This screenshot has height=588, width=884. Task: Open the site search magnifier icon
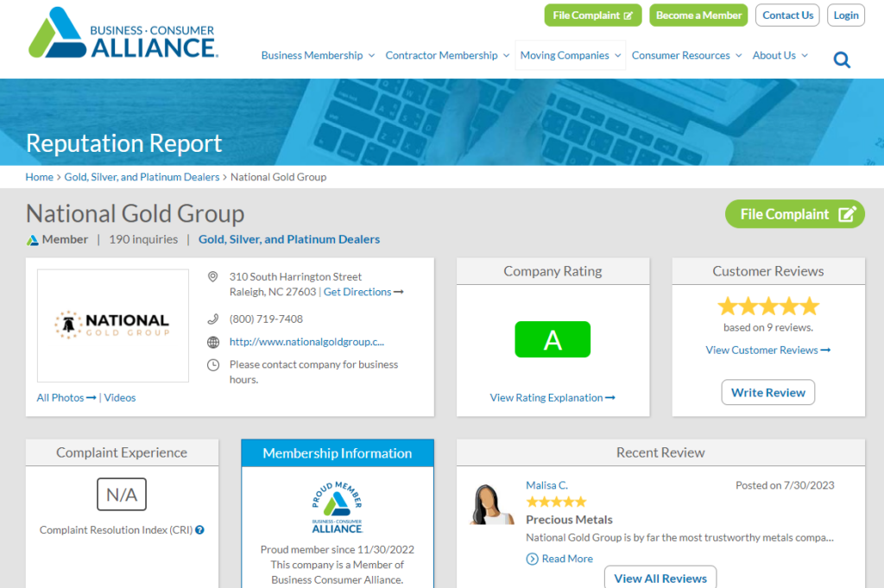[x=842, y=60]
